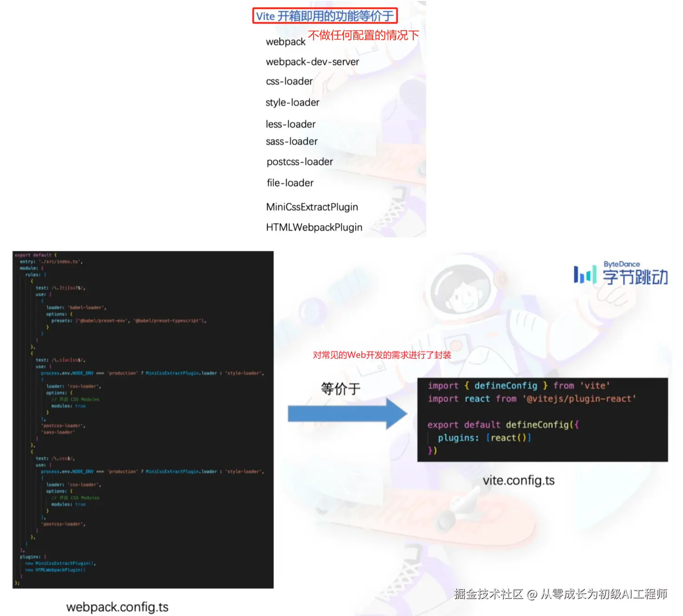Select the 'less-loader' text

[291, 124]
